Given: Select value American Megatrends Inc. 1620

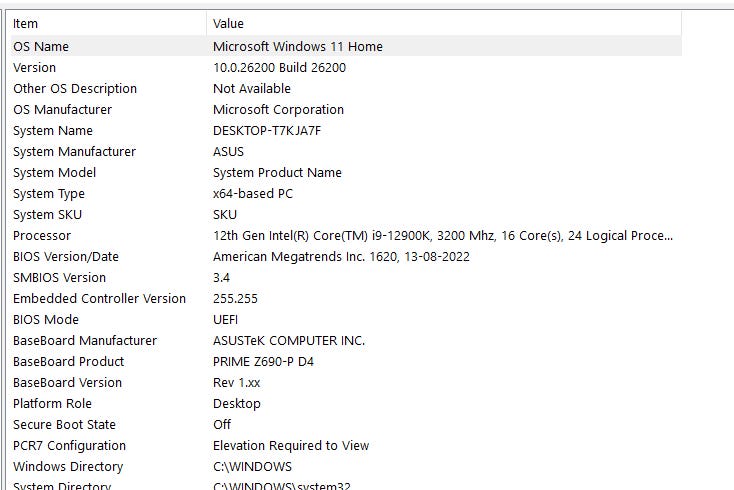Looking at the screenshot, I should click(341, 256).
